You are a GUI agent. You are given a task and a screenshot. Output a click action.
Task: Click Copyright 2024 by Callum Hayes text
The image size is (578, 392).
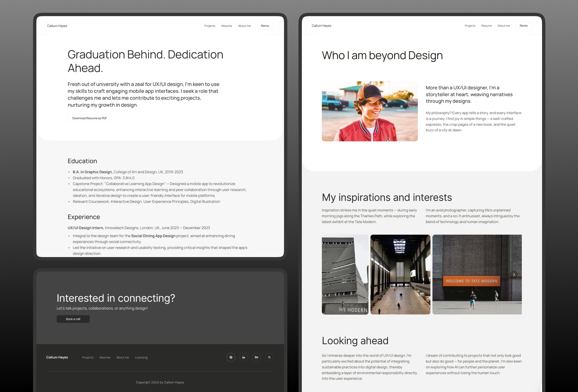click(160, 382)
